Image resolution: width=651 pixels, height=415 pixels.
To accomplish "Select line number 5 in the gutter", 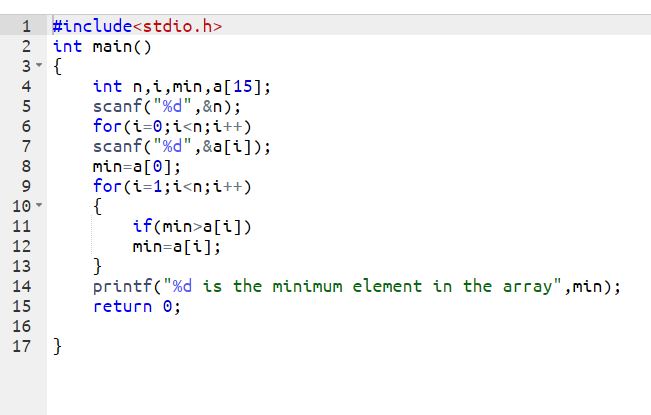I will pyautogui.click(x=26, y=106).
